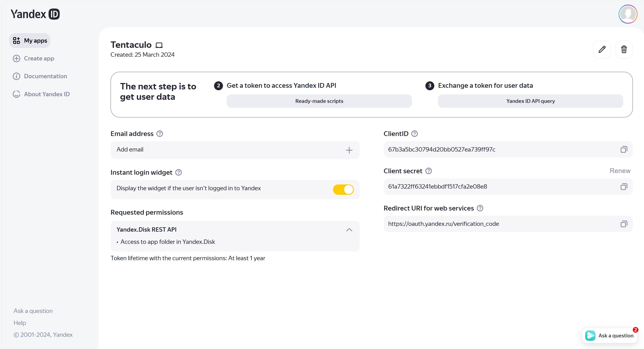Click the Yandex ID logo
This screenshot has height=349, width=644.
coord(35,14)
